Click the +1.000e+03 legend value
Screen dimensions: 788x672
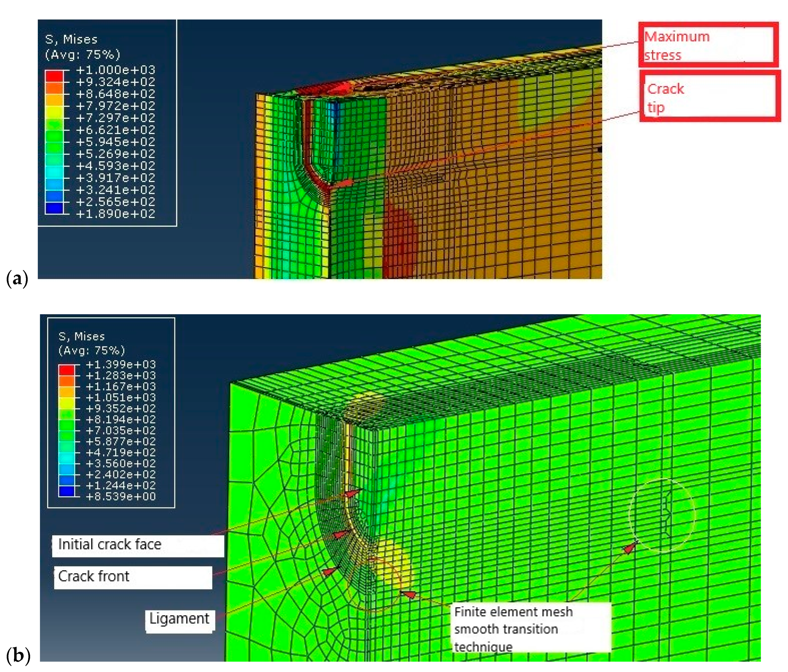(x=116, y=70)
